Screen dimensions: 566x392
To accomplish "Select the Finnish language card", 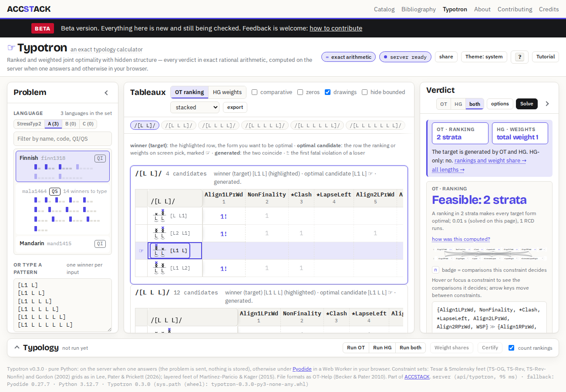I will coord(63,166).
